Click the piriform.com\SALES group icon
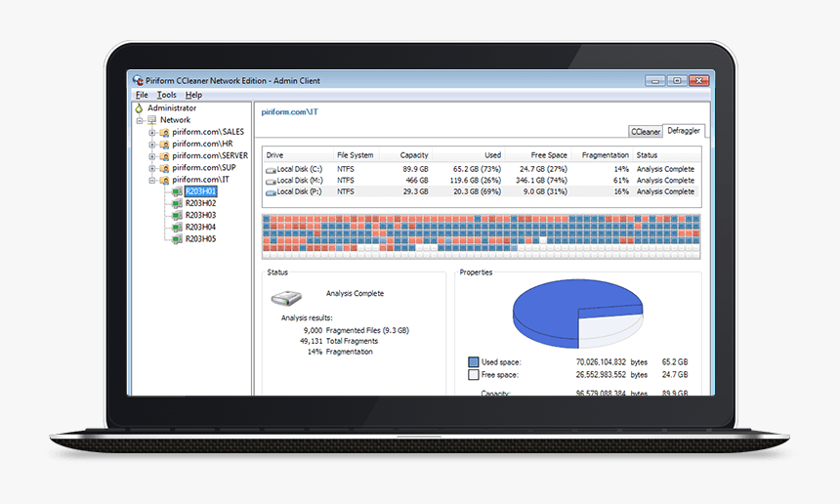This screenshot has width=840, height=504. [x=164, y=132]
